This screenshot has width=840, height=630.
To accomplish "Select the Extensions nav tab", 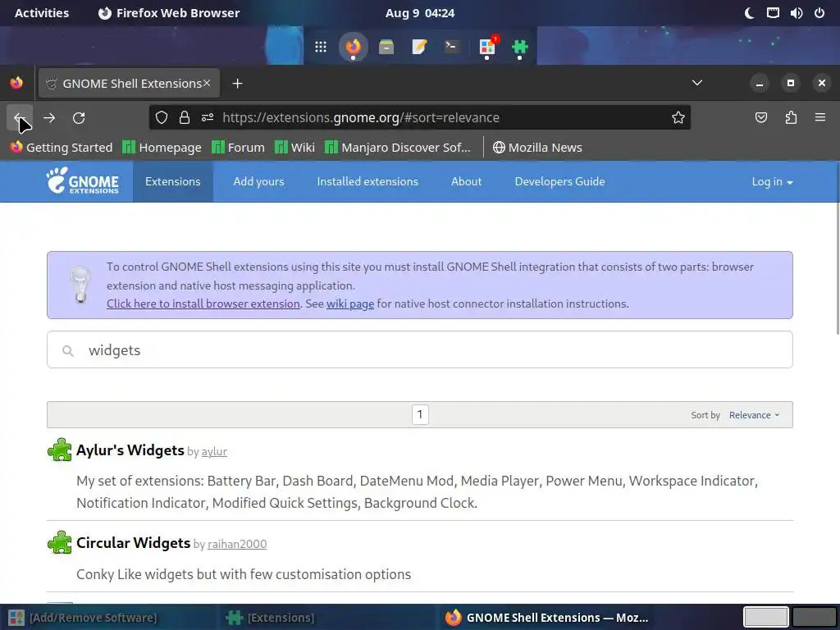I will (x=172, y=181).
